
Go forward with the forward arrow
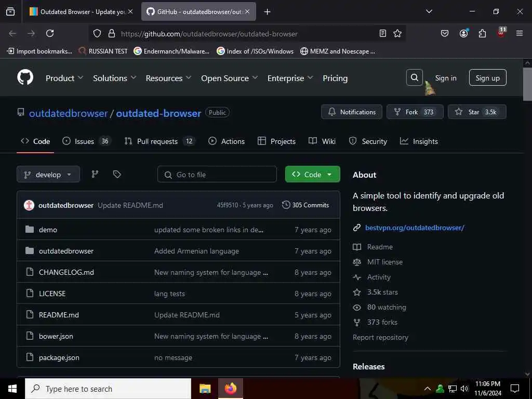pos(31,33)
